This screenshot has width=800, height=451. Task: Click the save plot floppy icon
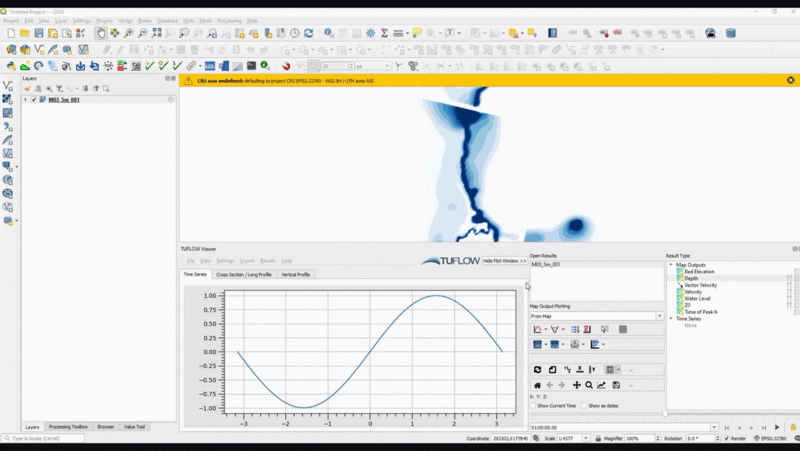pos(616,385)
